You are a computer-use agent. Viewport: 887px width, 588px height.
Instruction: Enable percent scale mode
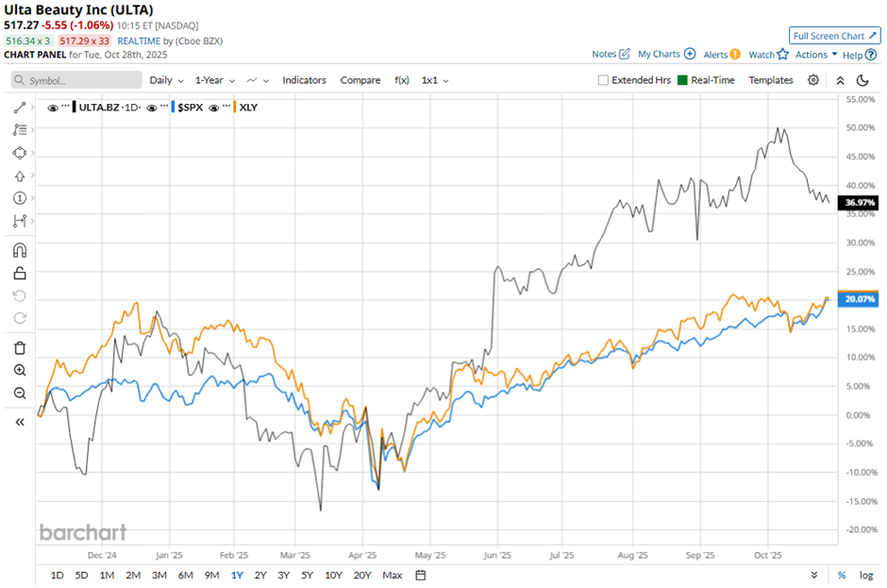(842, 575)
